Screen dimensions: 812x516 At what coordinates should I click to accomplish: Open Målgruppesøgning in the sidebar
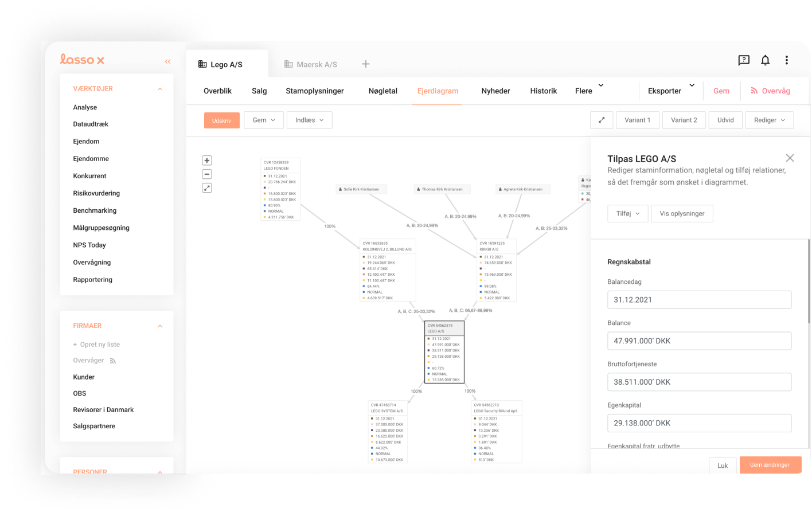coord(101,228)
